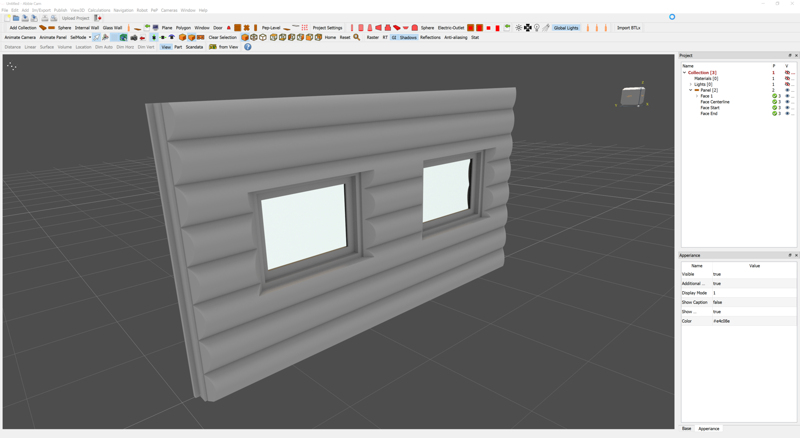Open the File menu
This screenshot has height=438, width=800.
tap(5, 10)
